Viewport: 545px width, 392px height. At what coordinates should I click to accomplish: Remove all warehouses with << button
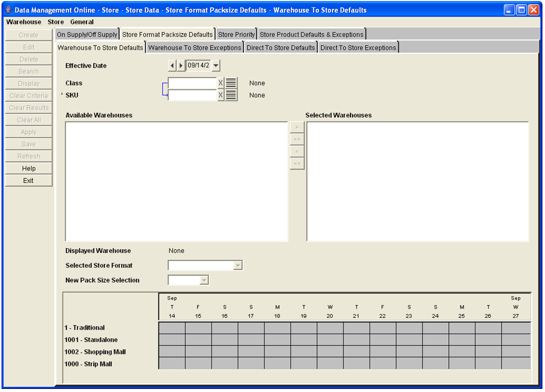(x=297, y=164)
